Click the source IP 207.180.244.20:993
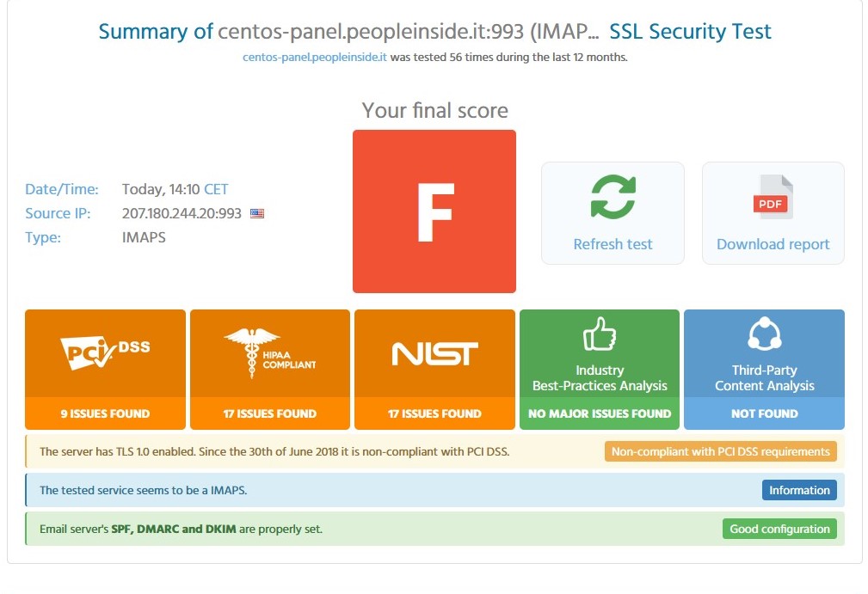This screenshot has height=594, width=868. pos(182,213)
